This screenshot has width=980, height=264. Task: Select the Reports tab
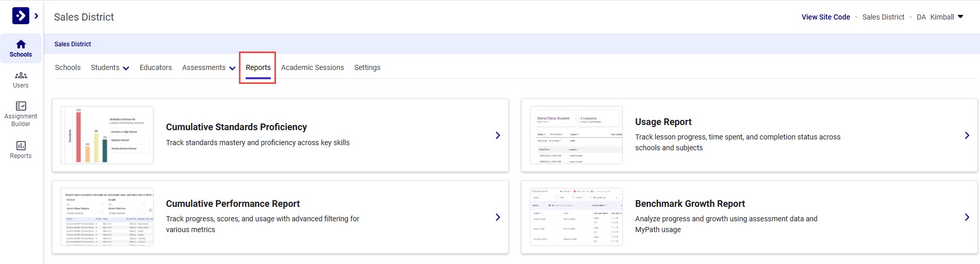(x=258, y=67)
